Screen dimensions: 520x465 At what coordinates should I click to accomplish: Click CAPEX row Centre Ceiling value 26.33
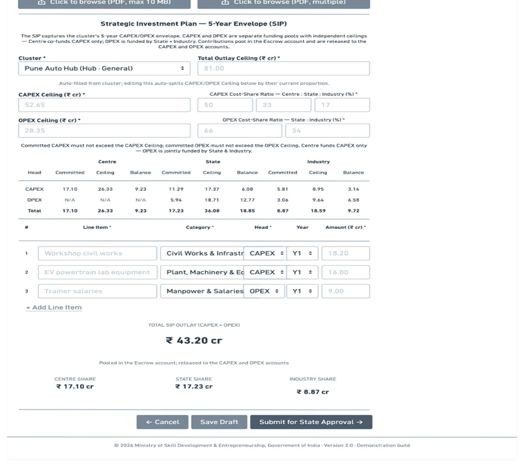(105, 189)
